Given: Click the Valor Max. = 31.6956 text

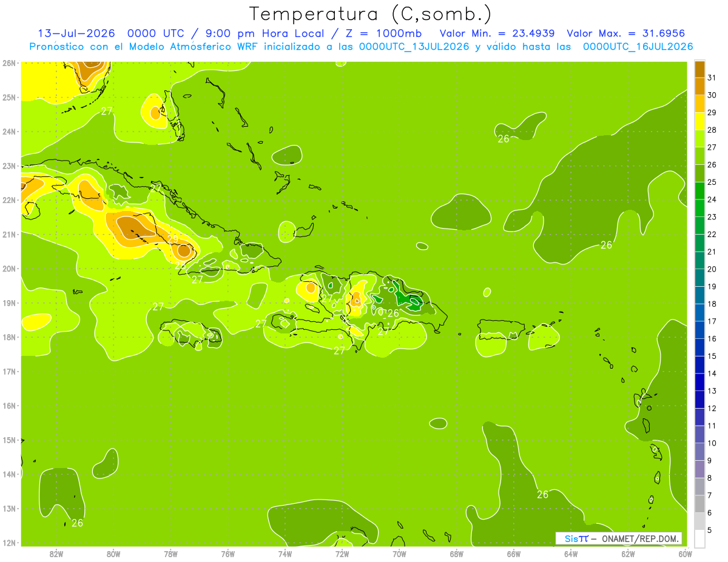Looking at the screenshot, I should tap(626, 33).
